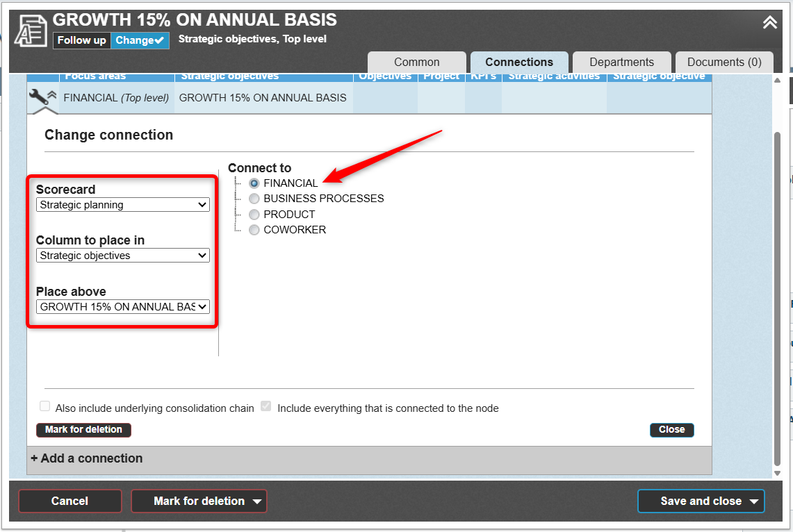Collapse the header using the double chevron
Image resolution: width=793 pixels, height=532 pixels.
(769, 23)
